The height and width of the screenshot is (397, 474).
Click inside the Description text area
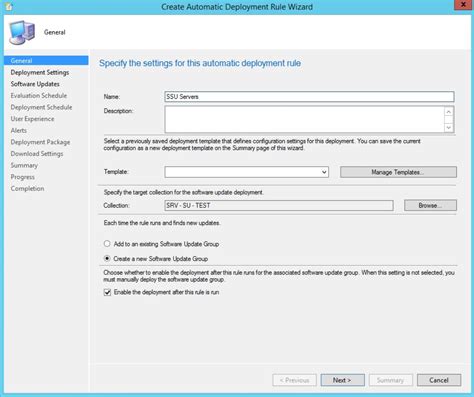304,119
